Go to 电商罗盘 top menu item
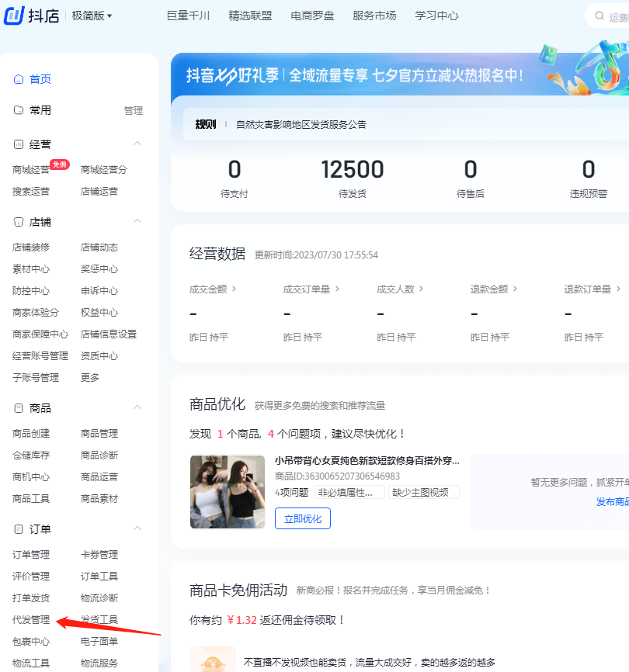 click(x=313, y=16)
